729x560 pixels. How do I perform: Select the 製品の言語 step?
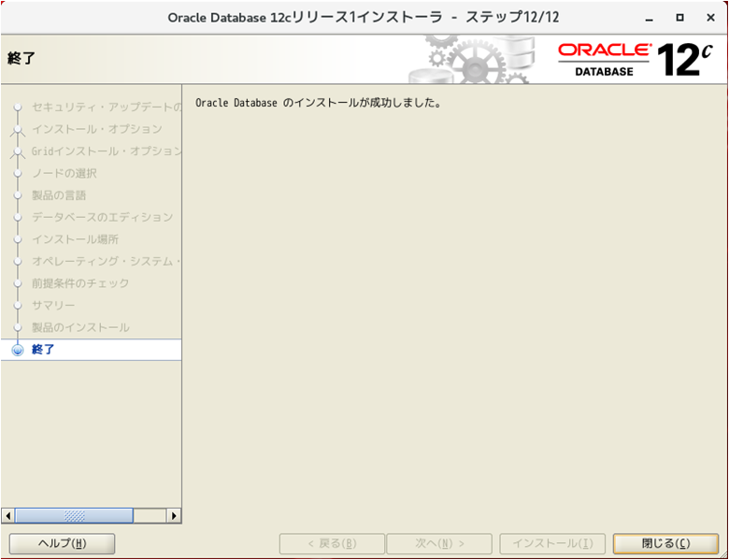[59, 195]
